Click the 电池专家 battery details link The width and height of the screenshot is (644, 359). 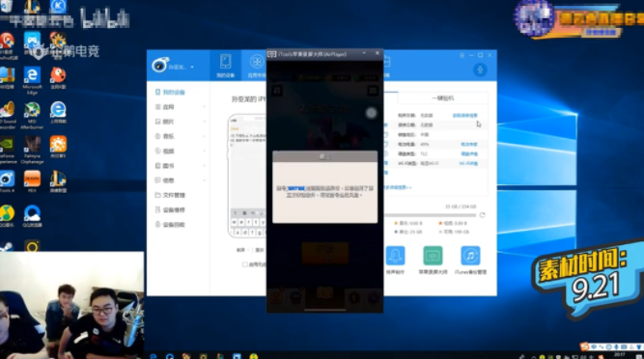coord(468,145)
